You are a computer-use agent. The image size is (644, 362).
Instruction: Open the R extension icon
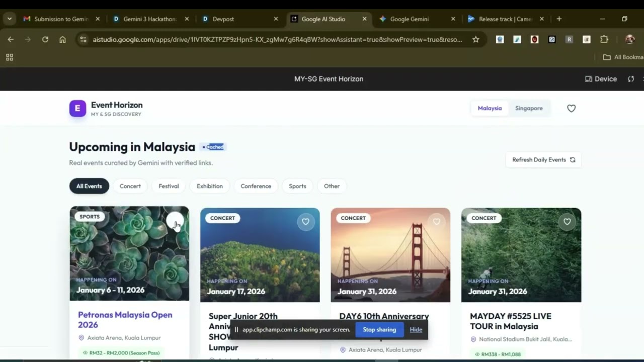point(569,39)
